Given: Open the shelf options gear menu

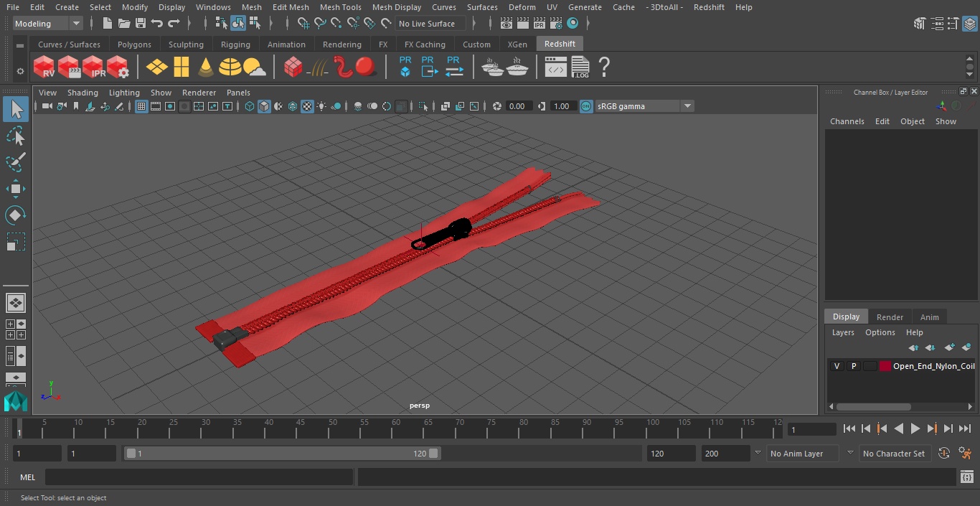Looking at the screenshot, I should pos(19,70).
